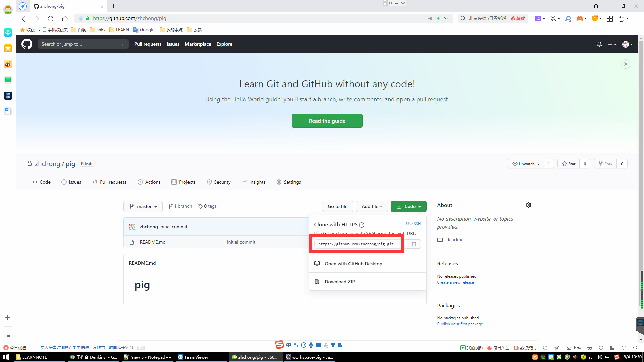Open Explore in top navigation
The width and height of the screenshot is (644, 362).
tap(224, 44)
